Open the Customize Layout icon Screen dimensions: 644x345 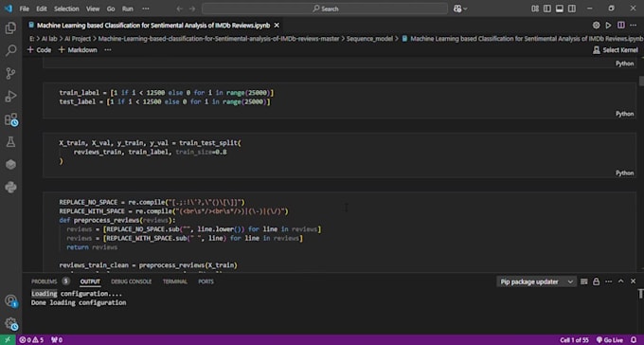pos(535,9)
